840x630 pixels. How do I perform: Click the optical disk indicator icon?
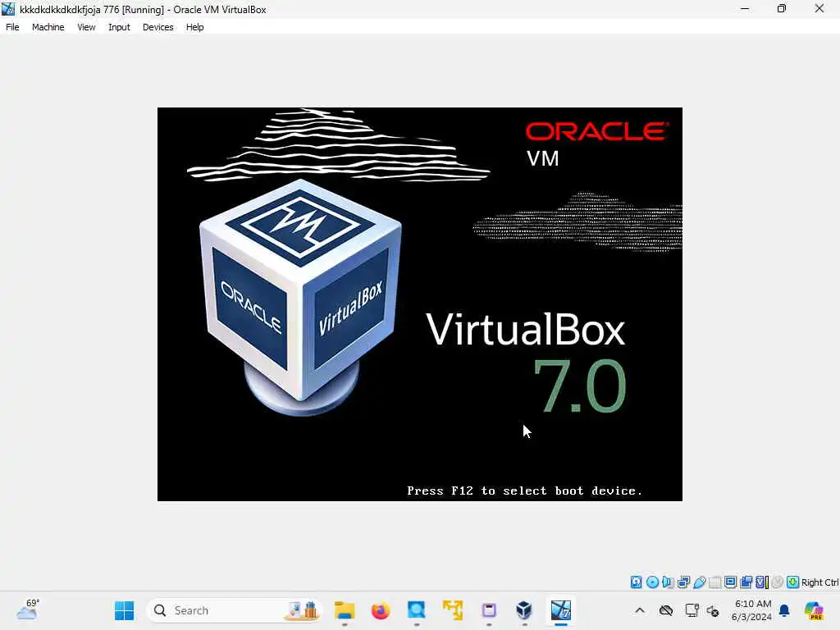[652, 582]
